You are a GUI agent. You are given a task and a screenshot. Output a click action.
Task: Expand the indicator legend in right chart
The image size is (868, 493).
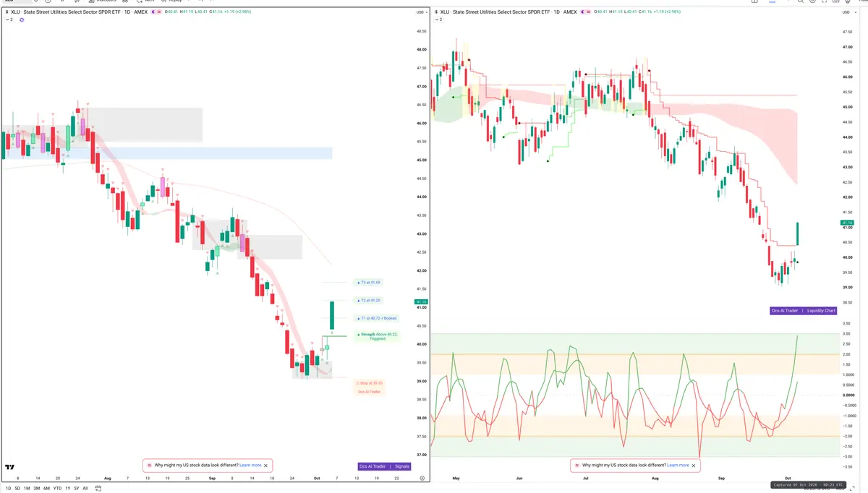(x=437, y=20)
